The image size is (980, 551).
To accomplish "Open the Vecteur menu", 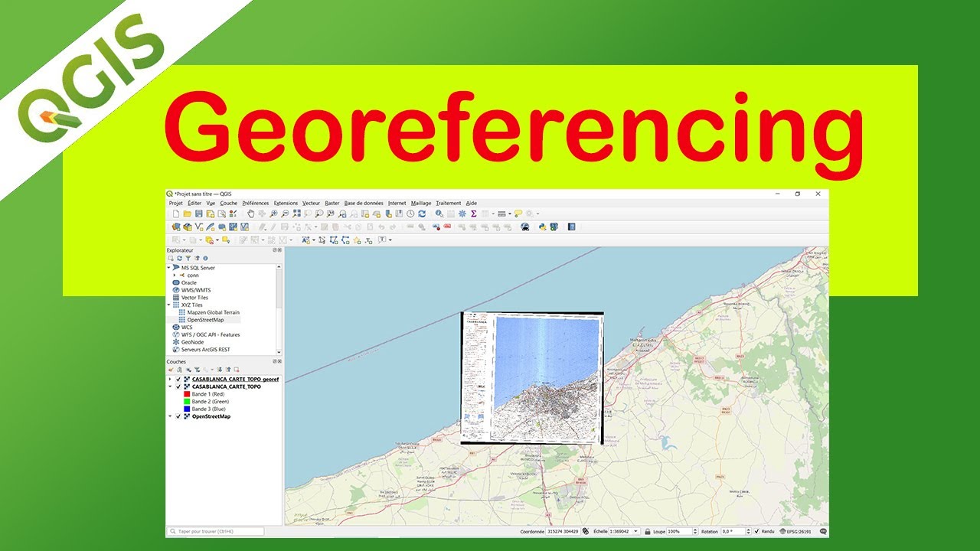I will (x=312, y=204).
